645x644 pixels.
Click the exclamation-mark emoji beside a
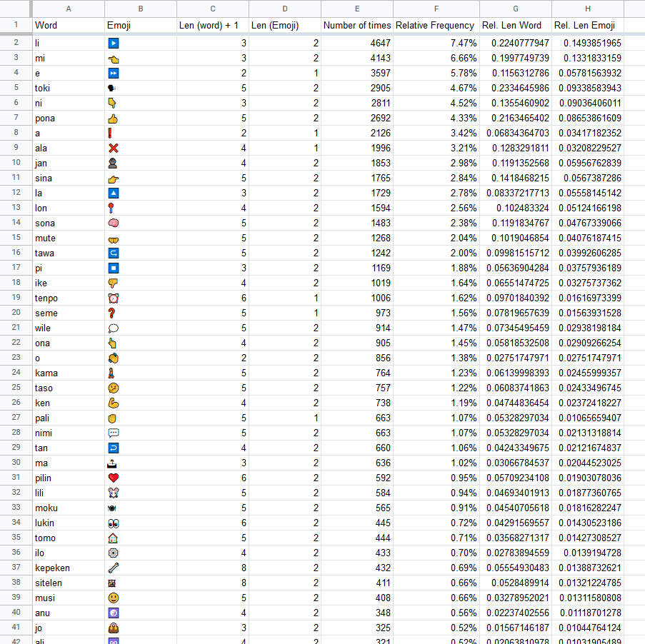pos(110,134)
